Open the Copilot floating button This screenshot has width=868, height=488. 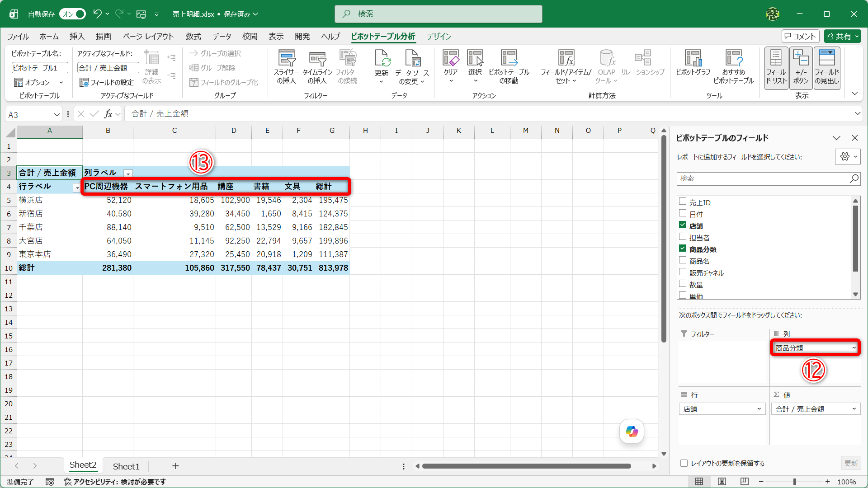coord(632,432)
